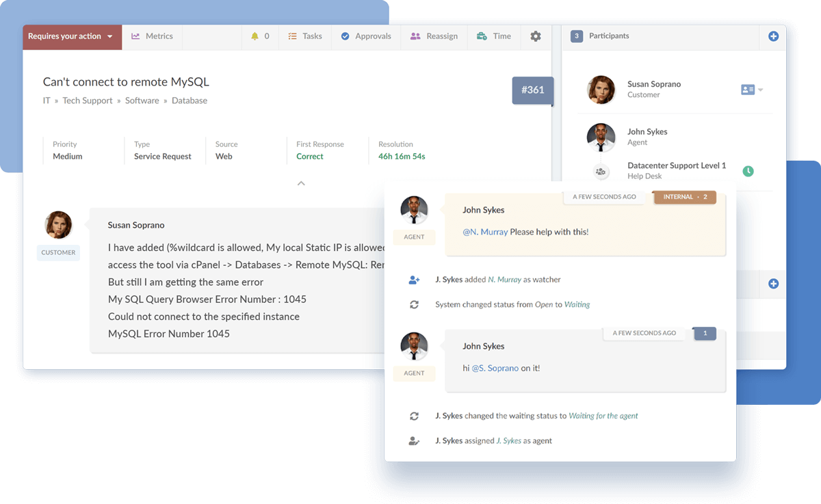Click the ticket number #361 badge
The image size is (821, 504).
(532, 90)
